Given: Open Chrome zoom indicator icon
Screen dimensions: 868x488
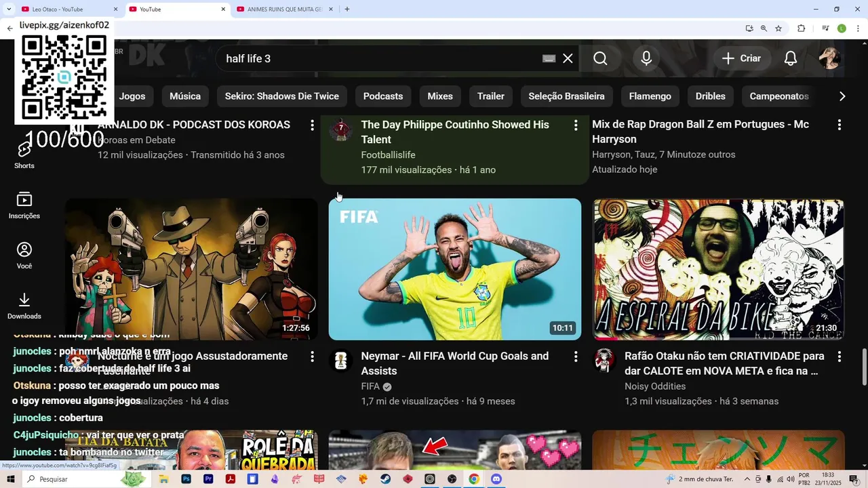Looking at the screenshot, I should (764, 28).
